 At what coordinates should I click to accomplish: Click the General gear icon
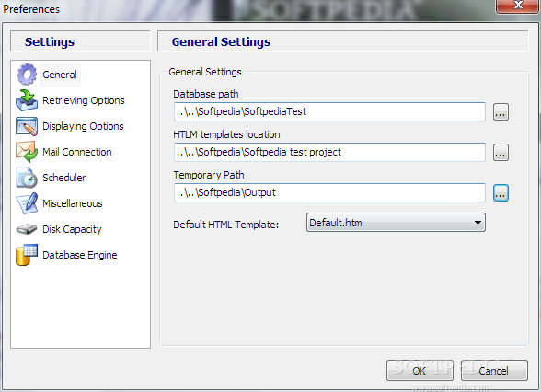point(27,75)
